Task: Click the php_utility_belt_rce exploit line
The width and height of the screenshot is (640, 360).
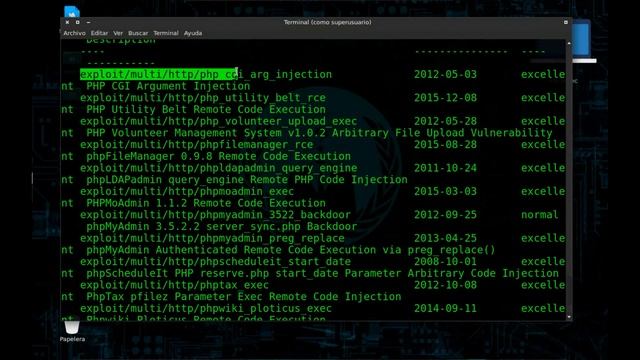Action: [203, 98]
